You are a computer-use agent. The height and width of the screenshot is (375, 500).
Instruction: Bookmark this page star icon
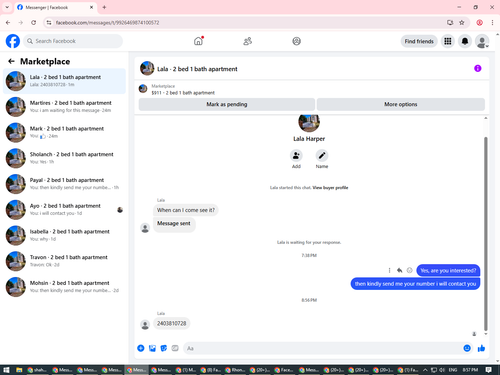coord(462,23)
